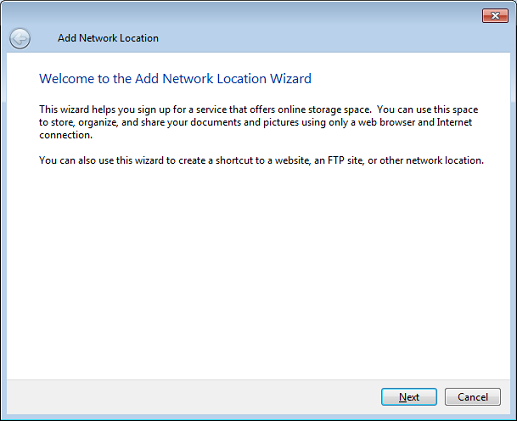
Task: Click the word 'shortcut' in the second paragraph
Action: tap(234, 160)
